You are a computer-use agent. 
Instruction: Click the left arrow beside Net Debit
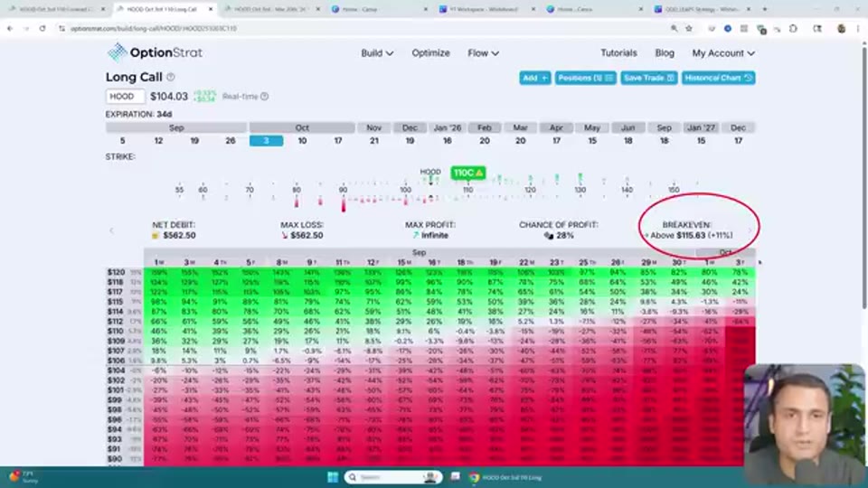pos(112,230)
